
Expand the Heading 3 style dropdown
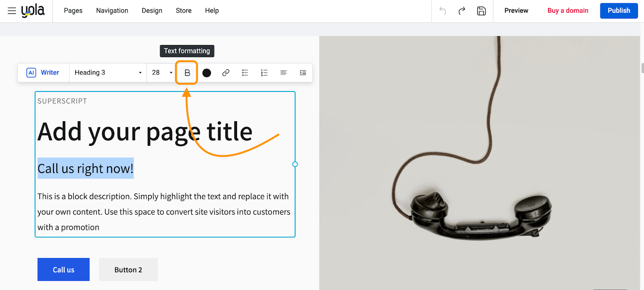coord(108,73)
